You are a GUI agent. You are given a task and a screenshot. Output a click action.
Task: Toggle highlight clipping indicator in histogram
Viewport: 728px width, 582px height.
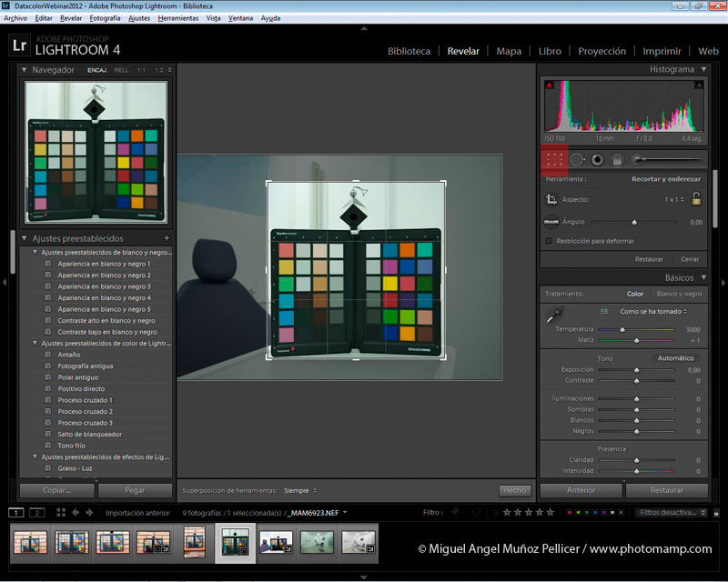699,85
